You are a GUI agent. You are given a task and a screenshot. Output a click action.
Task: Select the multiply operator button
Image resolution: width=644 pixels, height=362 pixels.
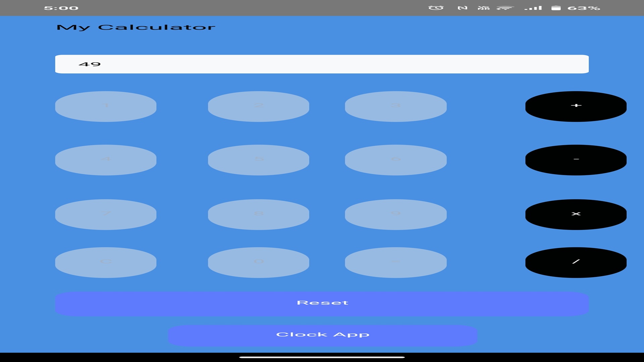pyautogui.click(x=576, y=215)
